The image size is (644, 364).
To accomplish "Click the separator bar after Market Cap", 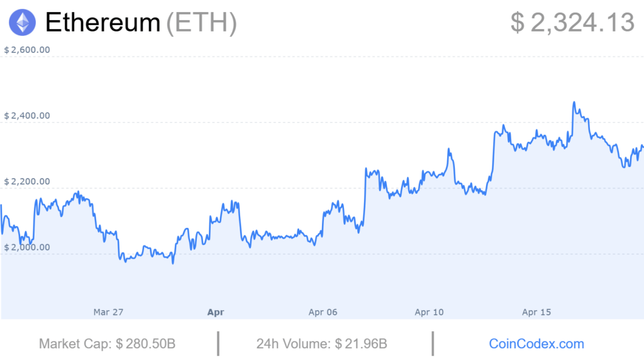I will click(218, 344).
